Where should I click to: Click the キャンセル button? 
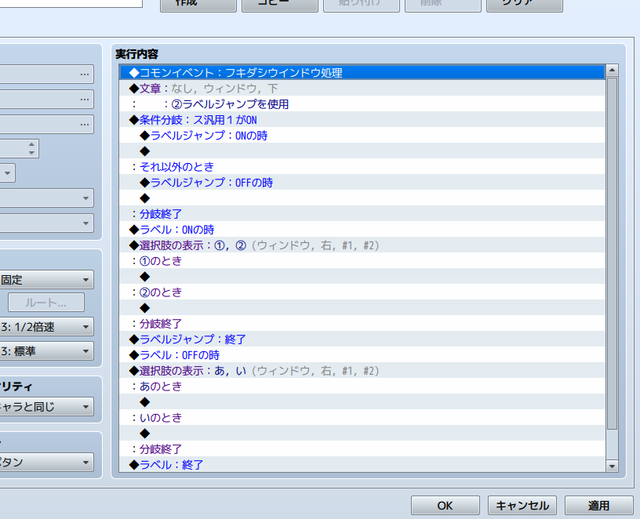click(x=522, y=506)
